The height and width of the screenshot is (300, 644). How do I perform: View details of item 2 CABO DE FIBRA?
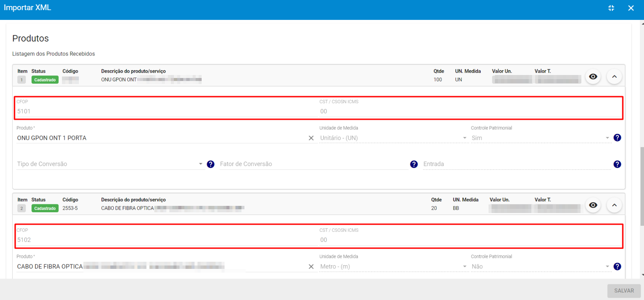pyautogui.click(x=593, y=205)
